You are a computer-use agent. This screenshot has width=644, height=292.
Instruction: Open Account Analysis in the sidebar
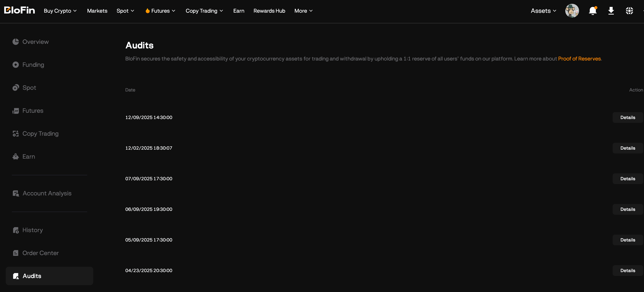47,193
